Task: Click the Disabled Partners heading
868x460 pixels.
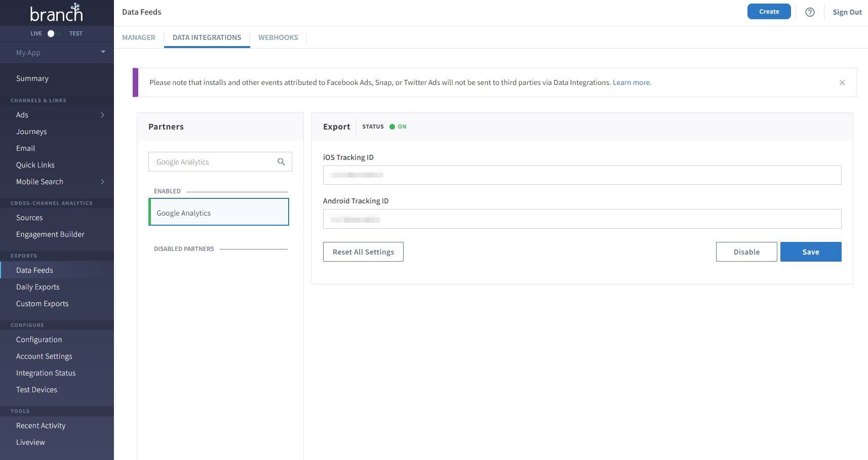Action: 184,249
